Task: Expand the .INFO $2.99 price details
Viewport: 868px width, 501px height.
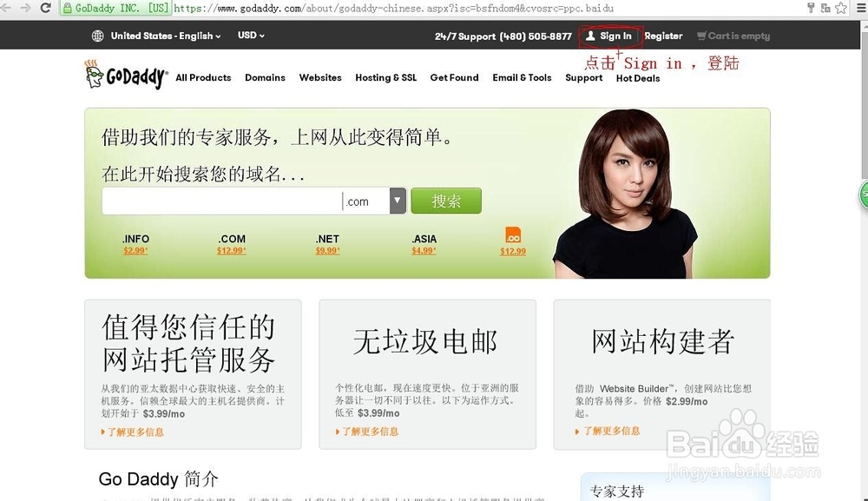Action: [x=136, y=250]
